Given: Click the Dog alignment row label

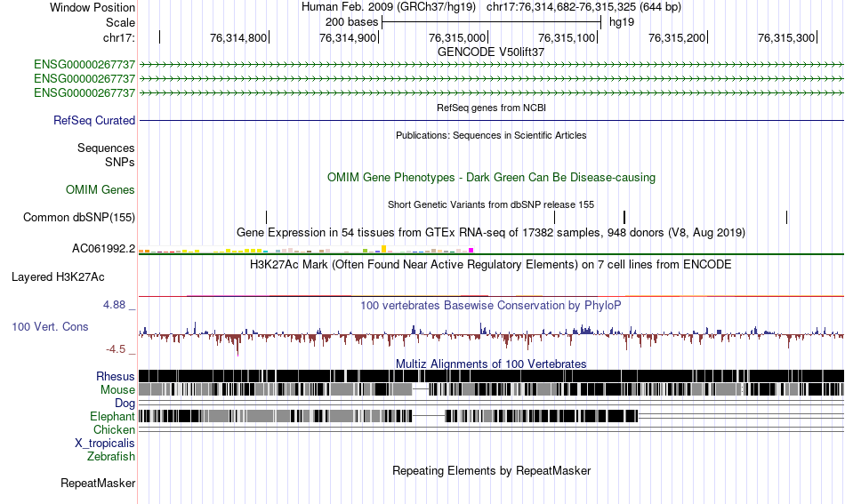Looking at the screenshot, I should tap(125, 404).
